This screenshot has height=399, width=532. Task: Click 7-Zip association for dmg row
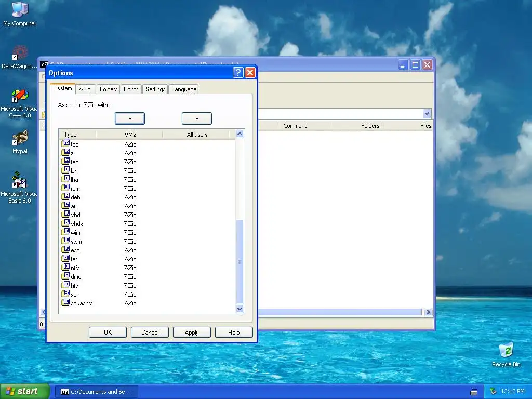pos(130,276)
